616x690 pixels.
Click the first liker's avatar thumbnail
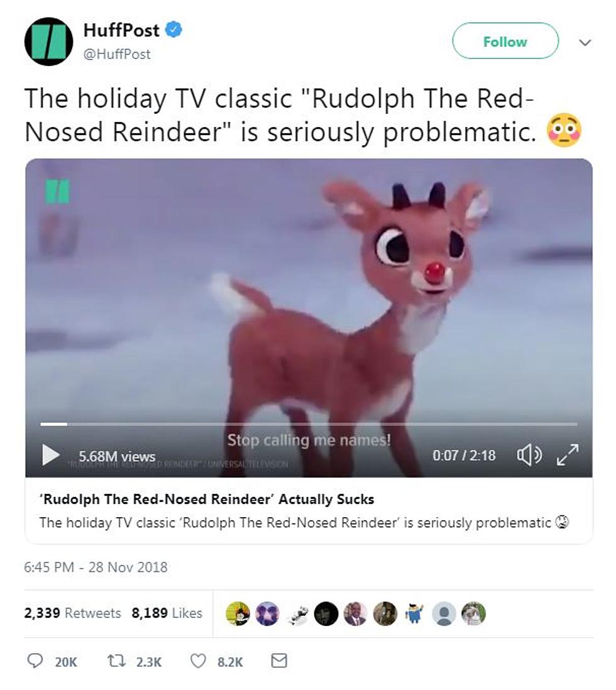pos(238,613)
